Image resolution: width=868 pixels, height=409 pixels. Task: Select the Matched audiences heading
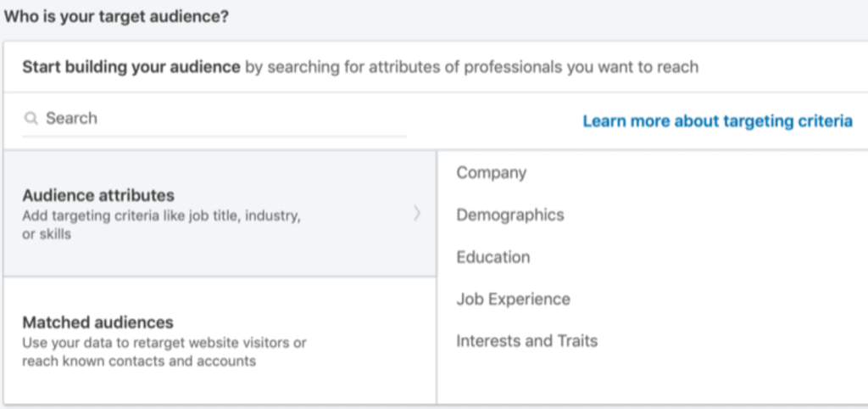(x=97, y=322)
